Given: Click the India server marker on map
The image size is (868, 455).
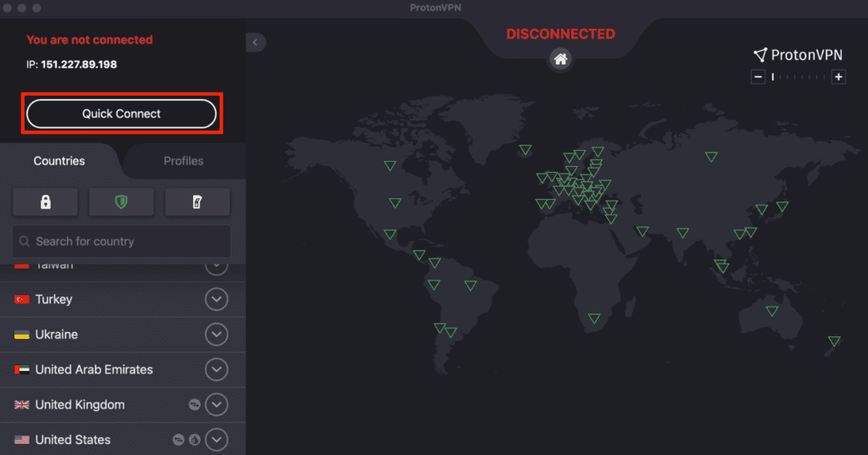Looking at the screenshot, I should point(682,232).
